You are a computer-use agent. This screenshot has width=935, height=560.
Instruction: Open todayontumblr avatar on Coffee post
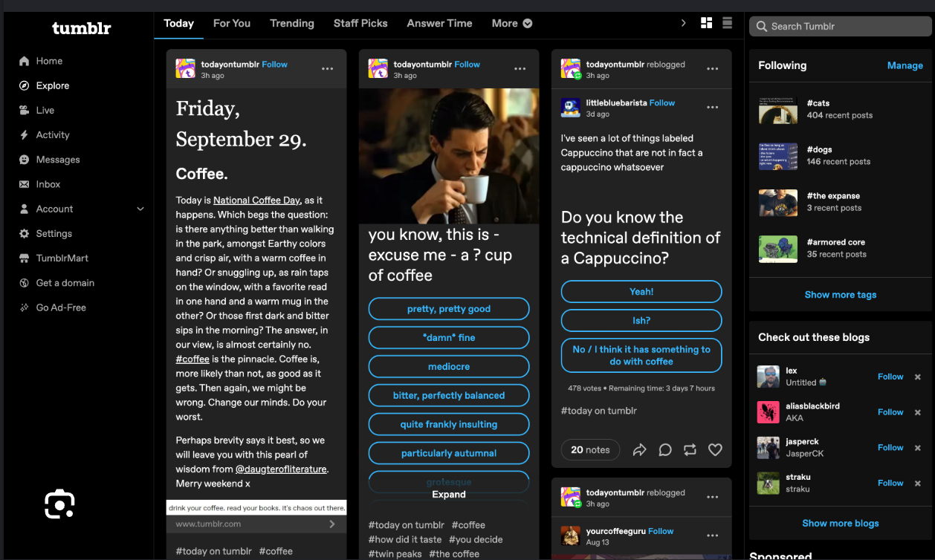[x=186, y=69]
